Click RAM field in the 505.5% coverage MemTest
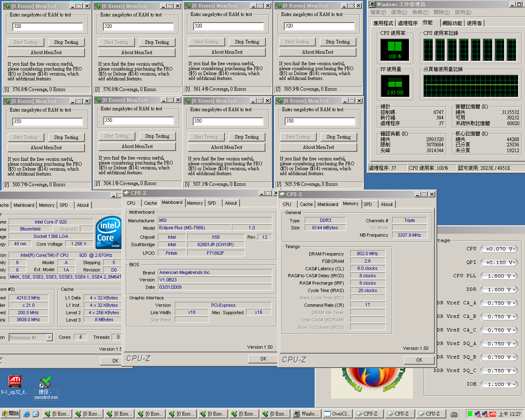The width and height of the screenshot is (525, 420). coord(320,121)
